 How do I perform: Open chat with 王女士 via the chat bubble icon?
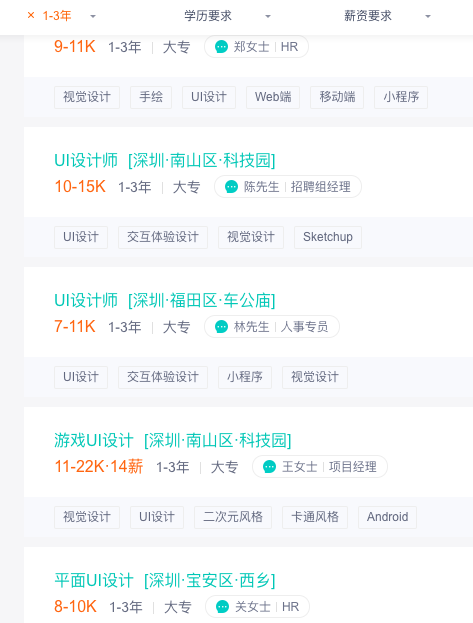point(269,466)
